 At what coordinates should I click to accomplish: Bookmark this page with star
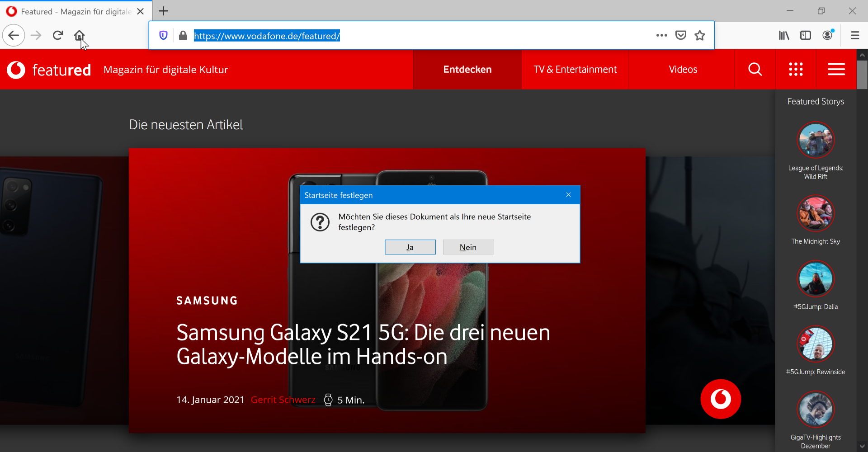click(700, 35)
